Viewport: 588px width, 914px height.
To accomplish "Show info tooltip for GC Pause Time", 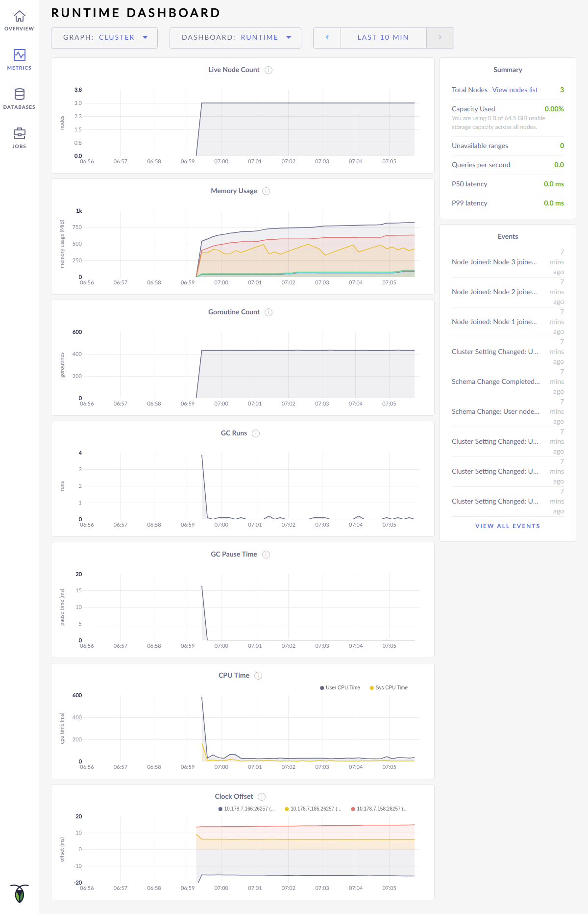I will 266,555.
